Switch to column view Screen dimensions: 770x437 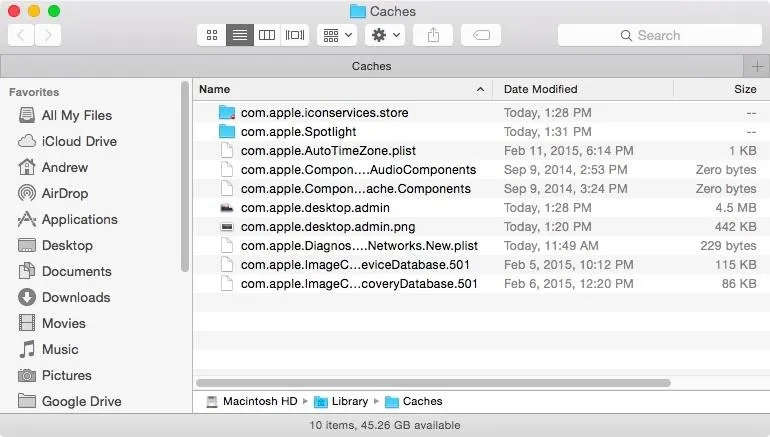(x=267, y=35)
